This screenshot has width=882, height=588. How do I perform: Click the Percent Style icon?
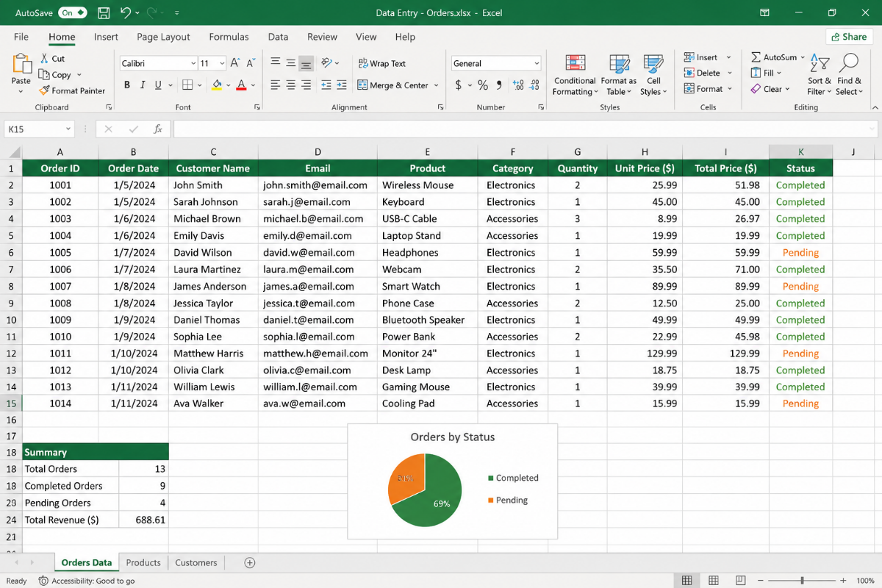point(483,85)
